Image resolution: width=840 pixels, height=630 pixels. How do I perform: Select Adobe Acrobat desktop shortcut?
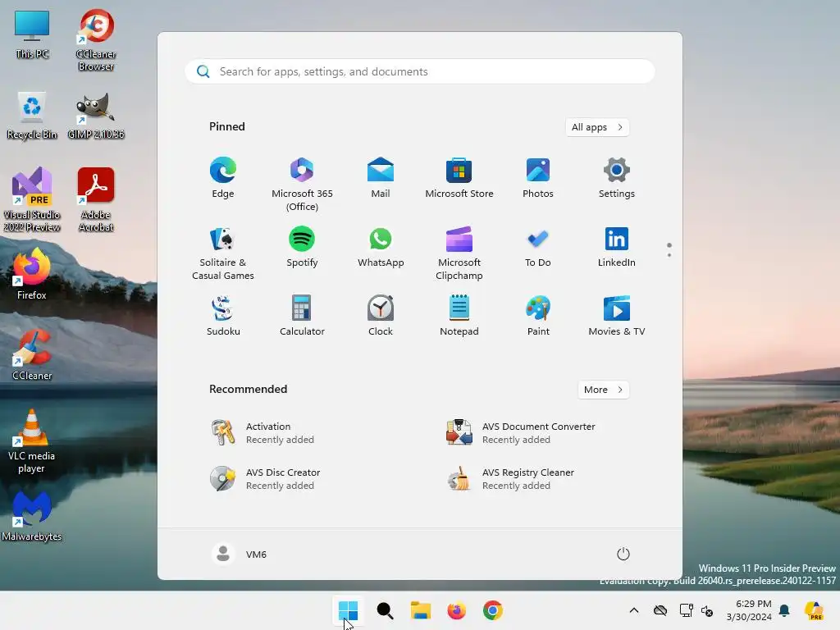(x=96, y=199)
